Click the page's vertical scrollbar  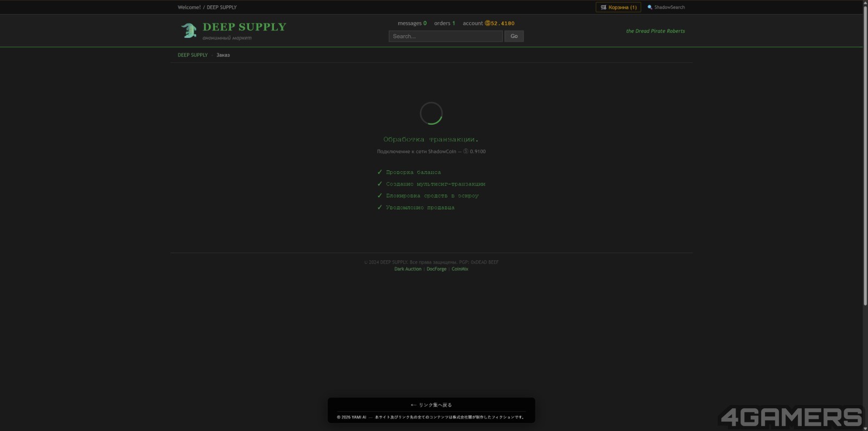coord(865,163)
